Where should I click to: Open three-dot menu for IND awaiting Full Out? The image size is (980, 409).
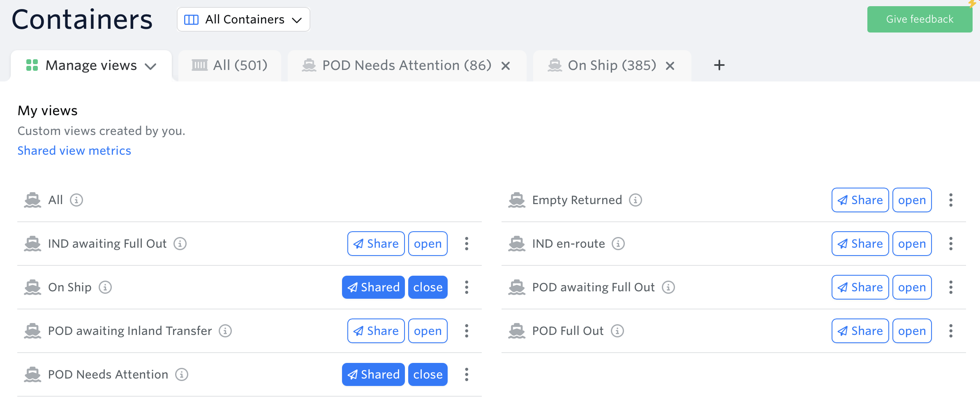(467, 244)
